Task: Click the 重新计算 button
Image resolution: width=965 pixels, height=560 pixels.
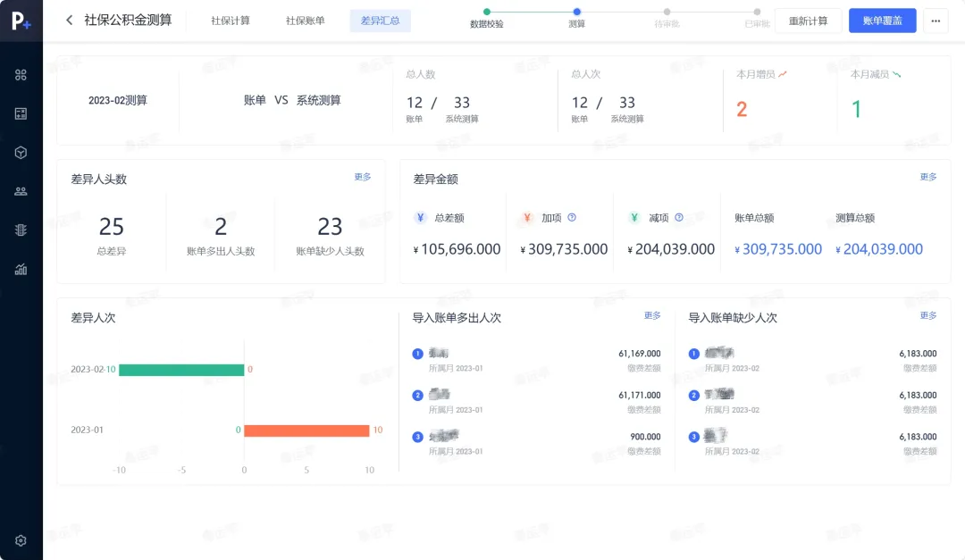Action: (x=807, y=19)
